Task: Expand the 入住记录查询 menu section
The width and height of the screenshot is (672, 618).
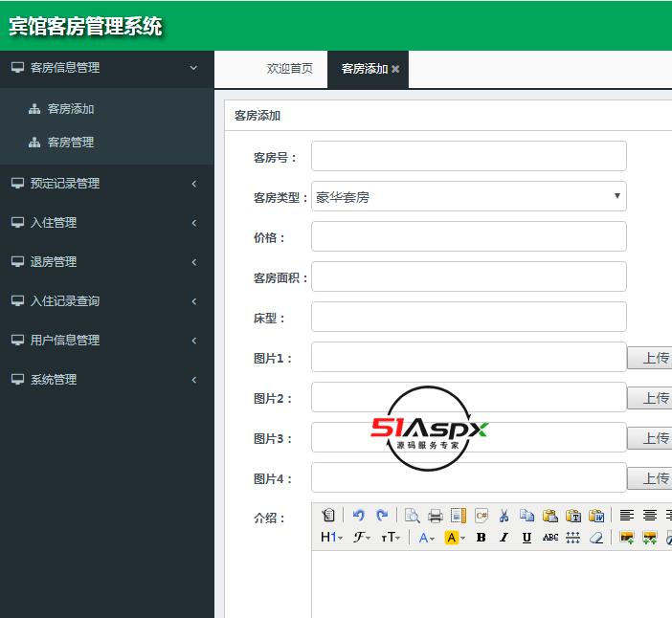Action: 106,301
